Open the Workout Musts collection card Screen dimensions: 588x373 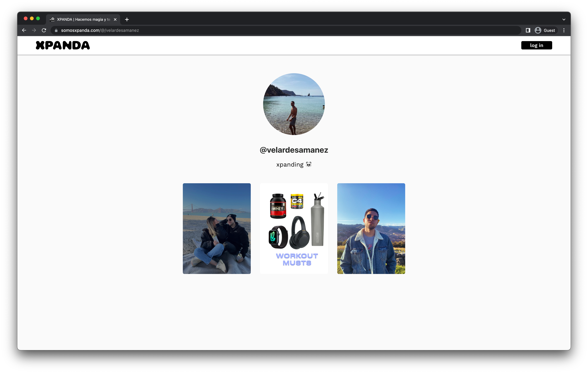294,229
